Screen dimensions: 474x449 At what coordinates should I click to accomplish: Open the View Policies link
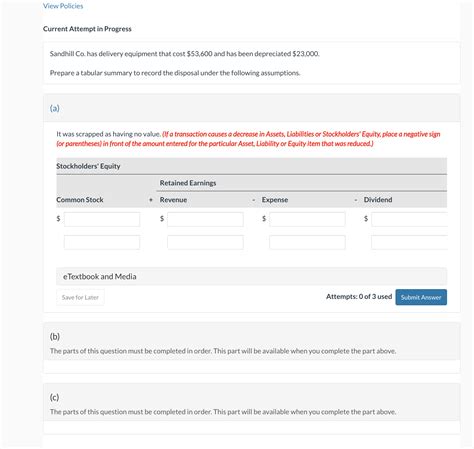coord(63,6)
